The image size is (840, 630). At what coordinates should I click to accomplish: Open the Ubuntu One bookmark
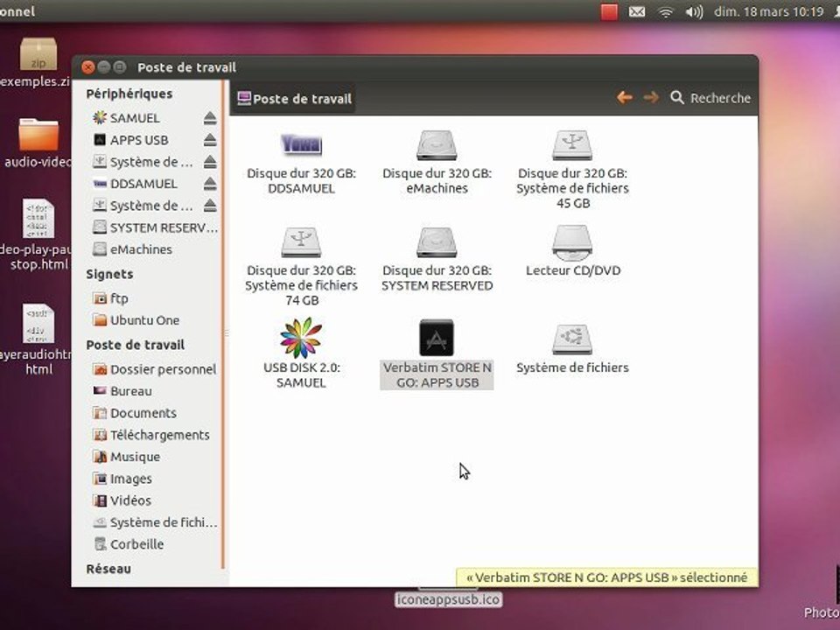click(x=136, y=320)
